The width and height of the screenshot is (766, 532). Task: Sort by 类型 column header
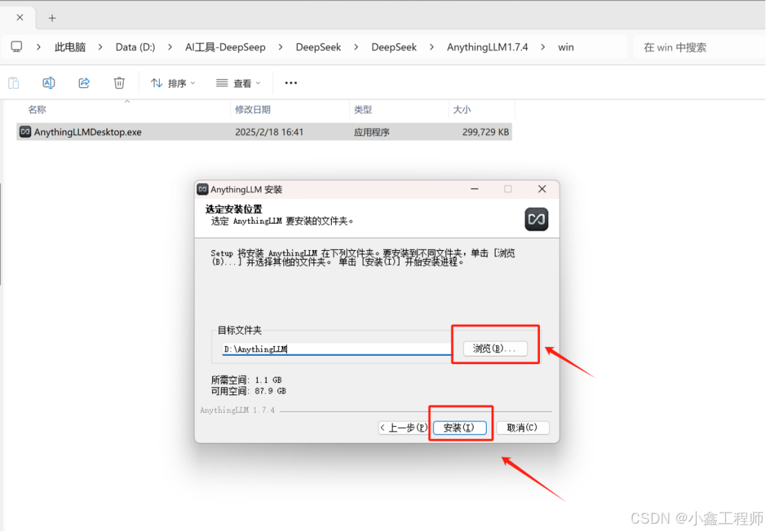pyautogui.click(x=363, y=109)
